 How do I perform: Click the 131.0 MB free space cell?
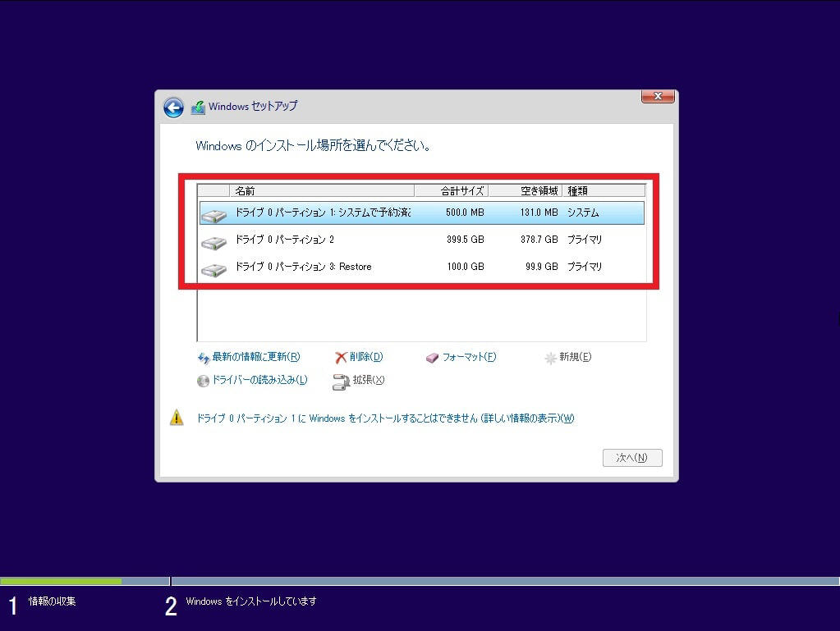pos(539,213)
